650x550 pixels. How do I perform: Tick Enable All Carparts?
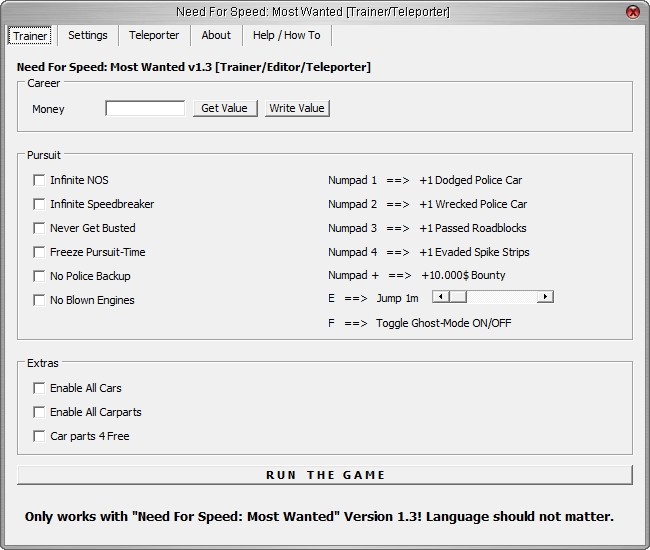pyautogui.click(x=39, y=412)
